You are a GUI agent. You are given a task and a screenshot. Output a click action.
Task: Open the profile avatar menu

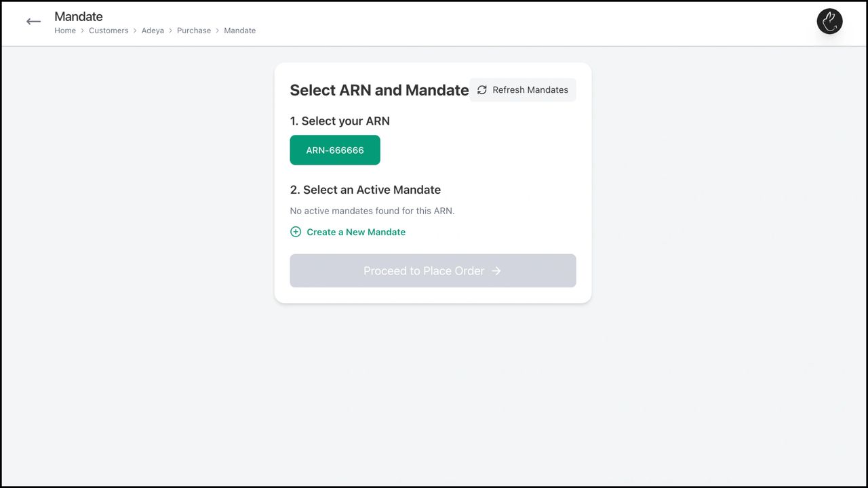(829, 22)
